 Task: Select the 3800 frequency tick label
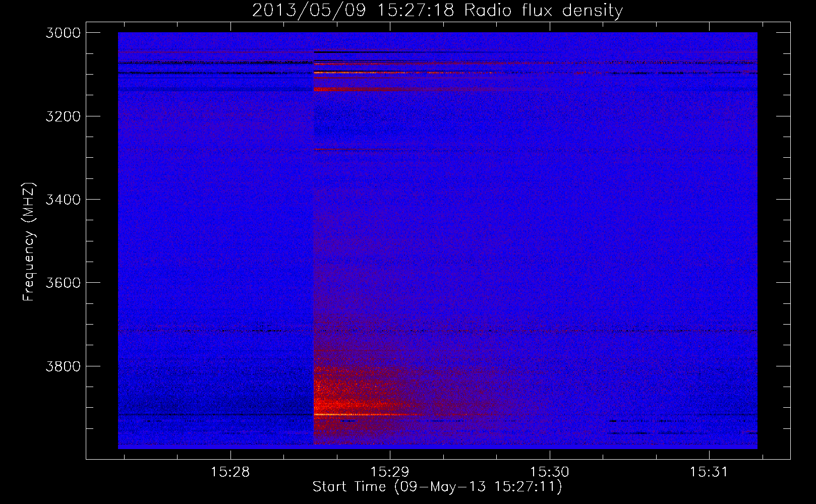pyautogui.click(x=63, y=366)
